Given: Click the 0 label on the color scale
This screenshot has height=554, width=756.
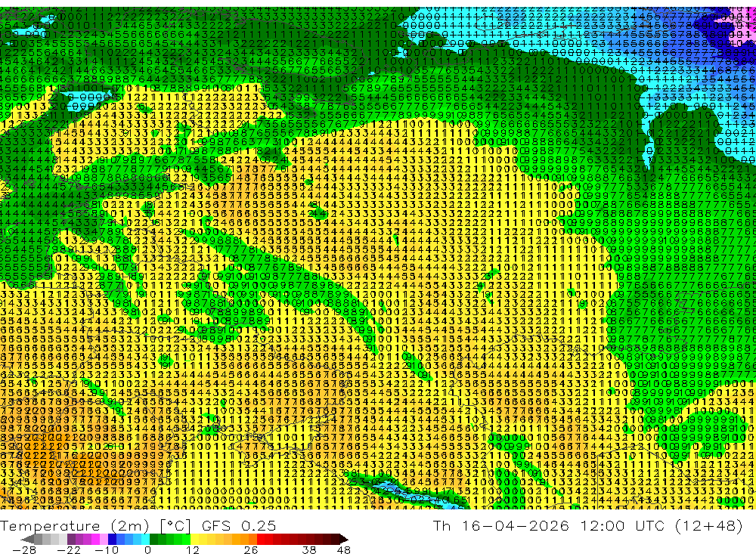Looking at the screenshot, I should (148, 549).
